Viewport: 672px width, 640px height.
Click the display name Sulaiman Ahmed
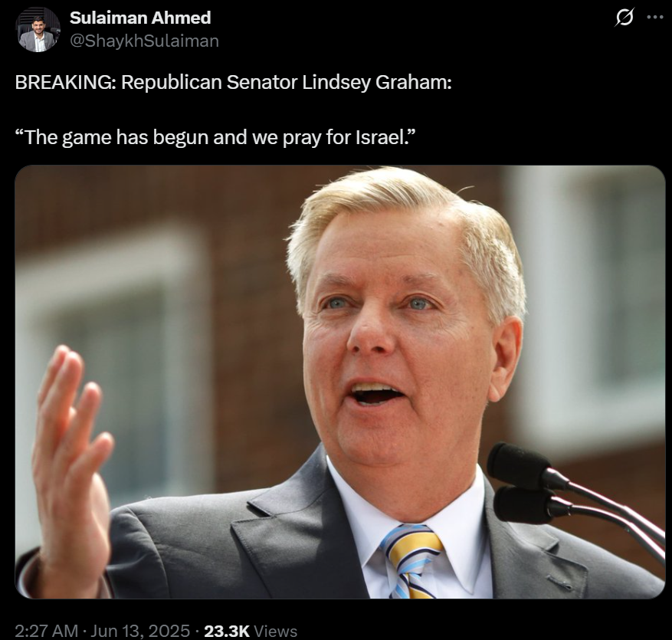140,18
